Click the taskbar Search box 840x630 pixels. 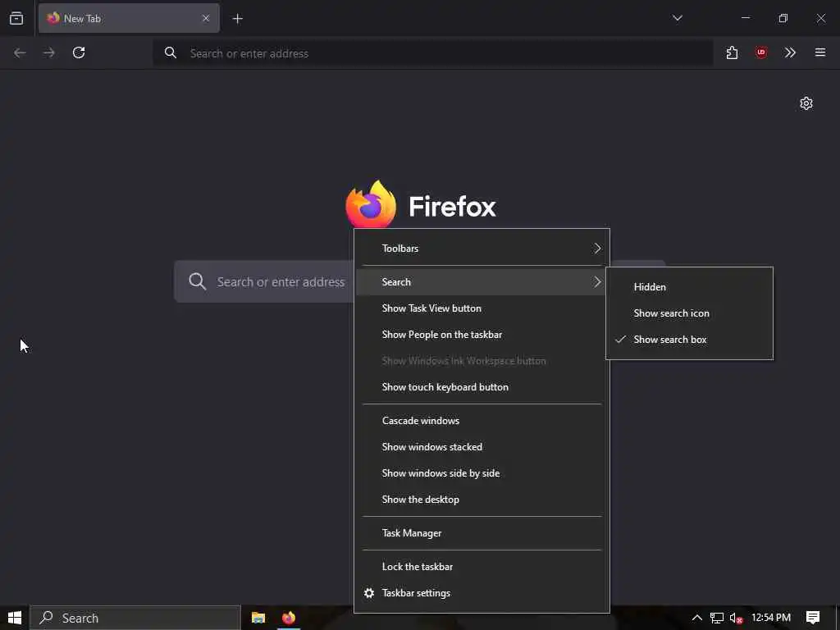[x=135, y=618]
